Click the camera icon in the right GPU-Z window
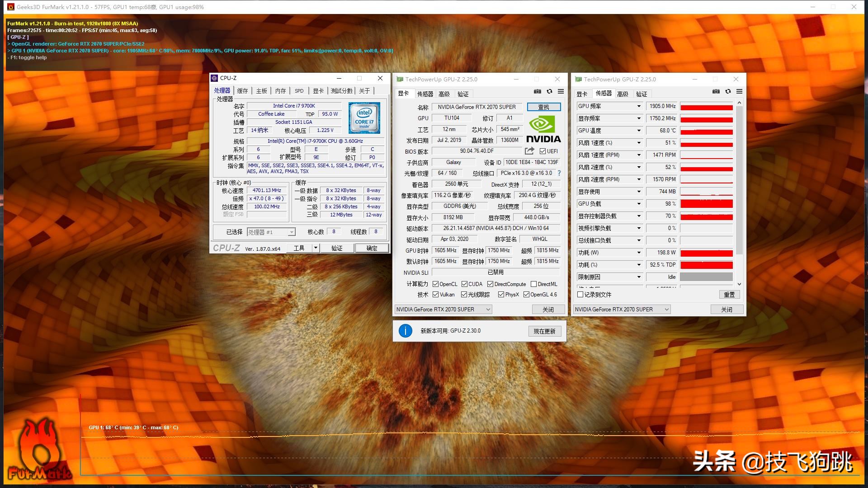The width and height of the screenshot is (868, 488). 716,91
